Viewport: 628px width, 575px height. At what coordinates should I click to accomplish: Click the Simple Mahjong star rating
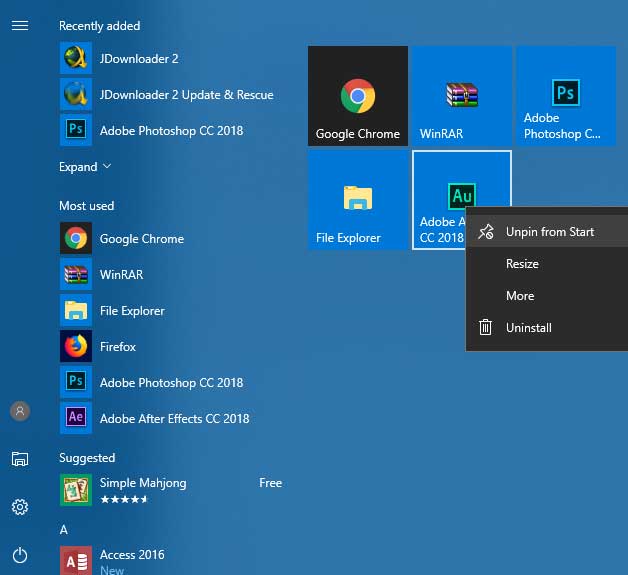124,499
